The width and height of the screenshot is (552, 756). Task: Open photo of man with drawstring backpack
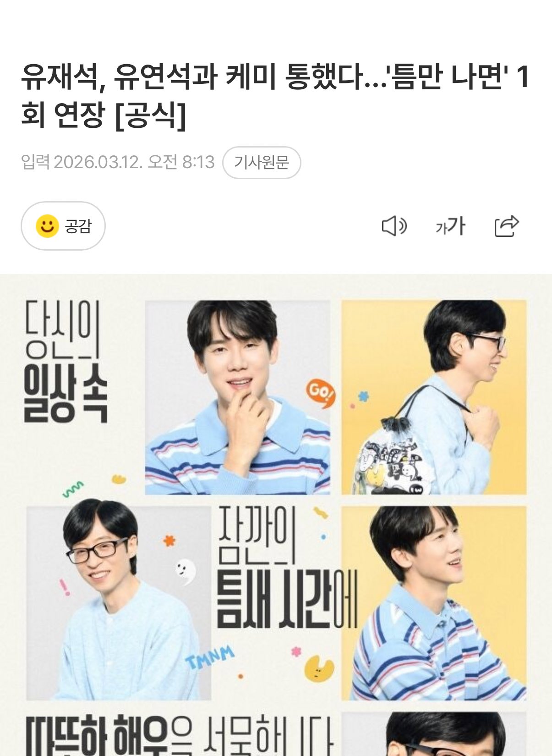[x=434, y=397]
